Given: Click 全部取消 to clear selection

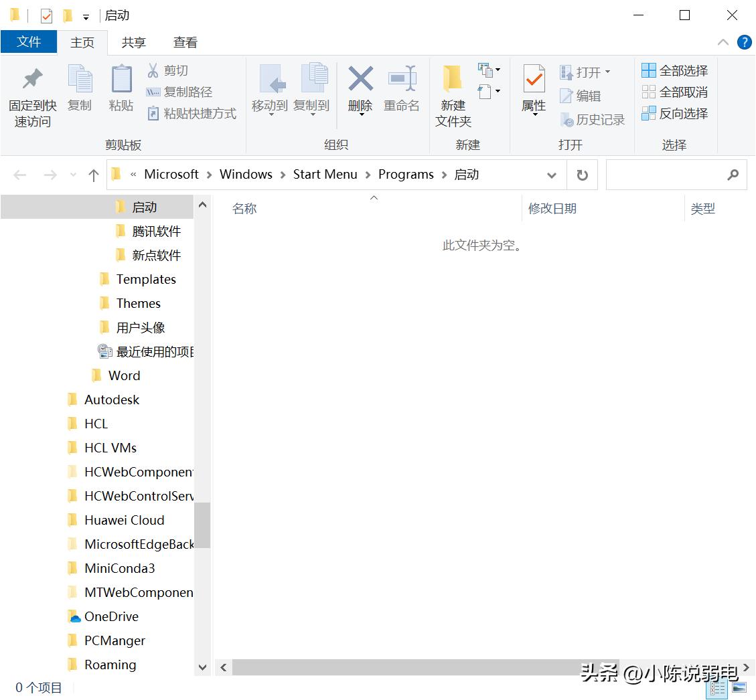Looking at the screenshot, I should [674, 92].
